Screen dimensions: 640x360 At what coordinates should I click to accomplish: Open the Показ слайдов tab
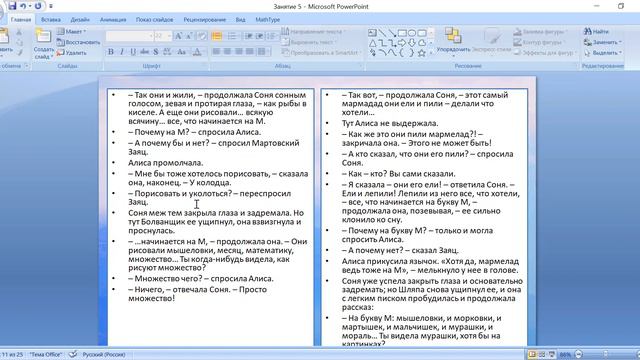click(154, 19)
